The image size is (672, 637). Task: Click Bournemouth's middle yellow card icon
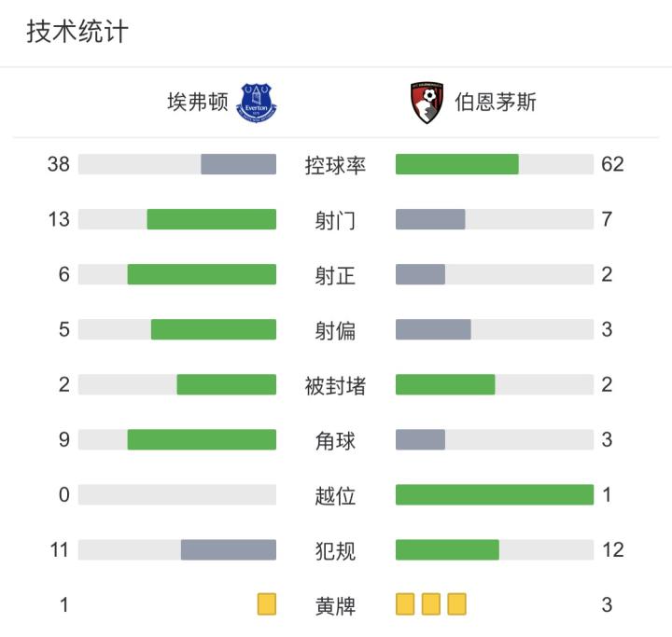coord(431,604)
